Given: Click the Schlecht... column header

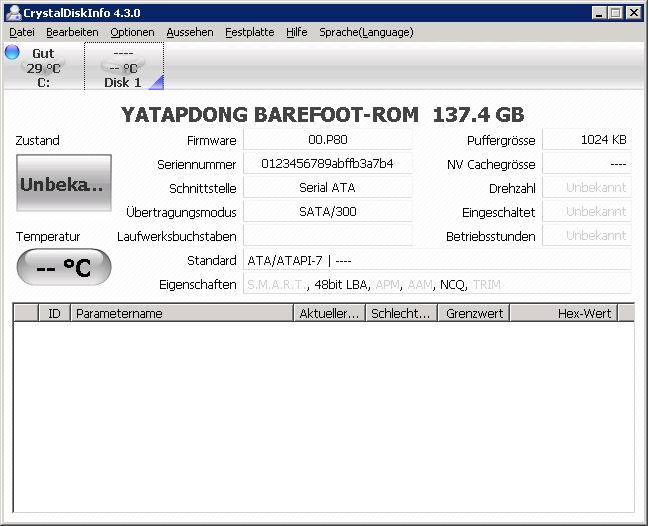Looking at the screenshot, I should pos(401,313).
